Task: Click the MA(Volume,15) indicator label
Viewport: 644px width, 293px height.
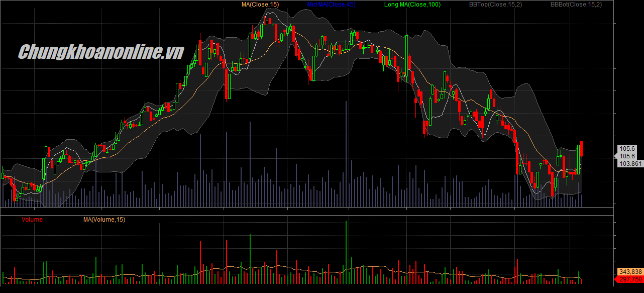Action: pos(104,220)
